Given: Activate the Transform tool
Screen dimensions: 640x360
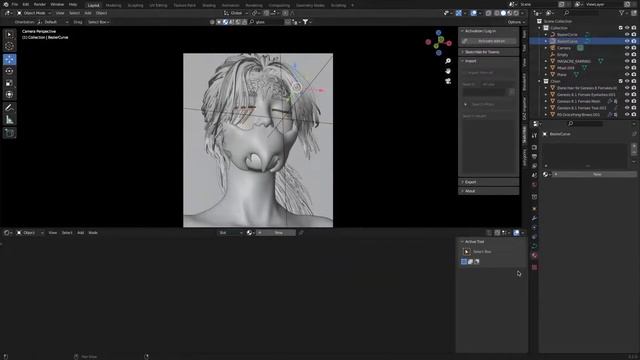Looking at the screenshot, I should click(x=9, y=95).
